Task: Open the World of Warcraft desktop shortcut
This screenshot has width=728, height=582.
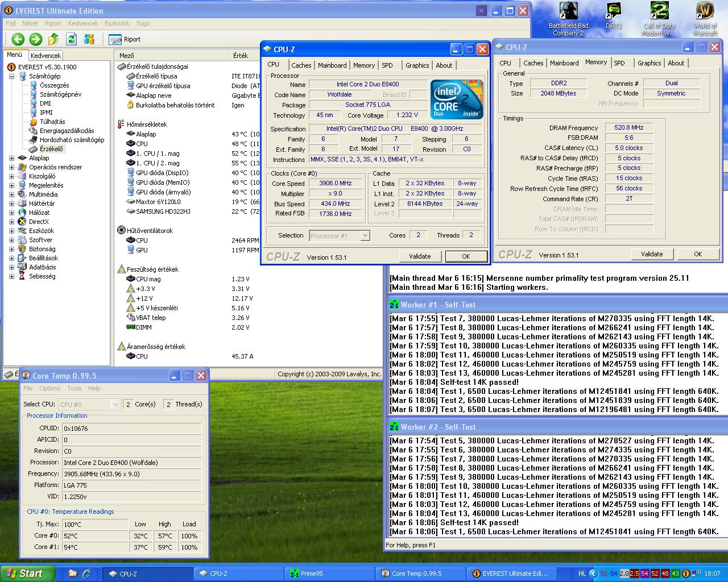Action: (x=705, y=19)
